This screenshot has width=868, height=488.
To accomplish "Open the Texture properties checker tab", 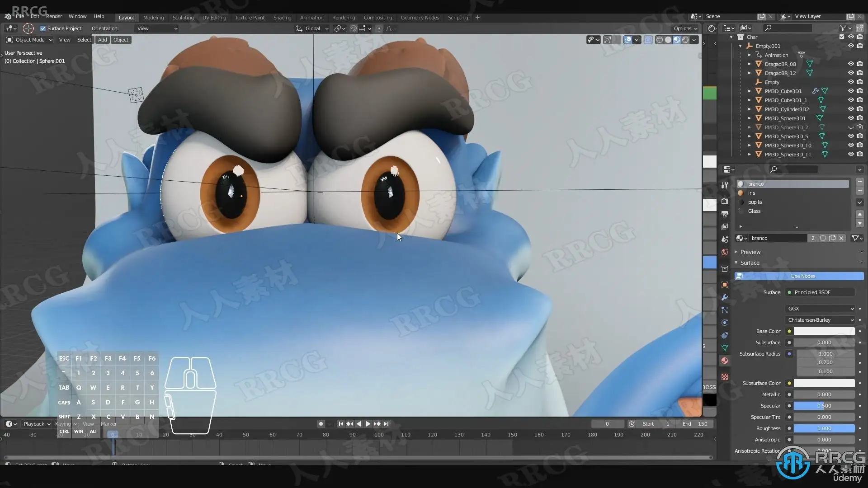I will [725, 376].
